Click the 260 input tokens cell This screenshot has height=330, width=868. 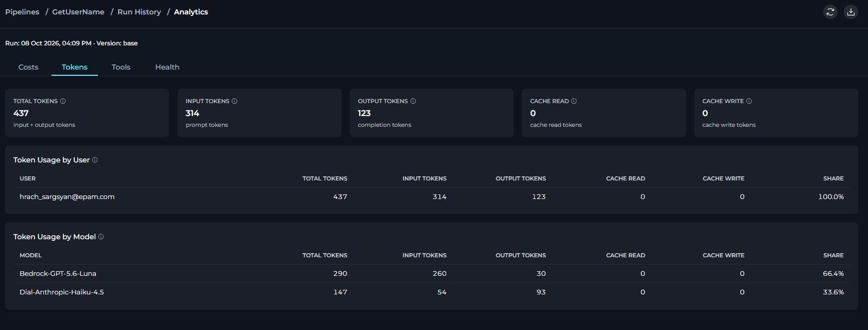[439, 273]
